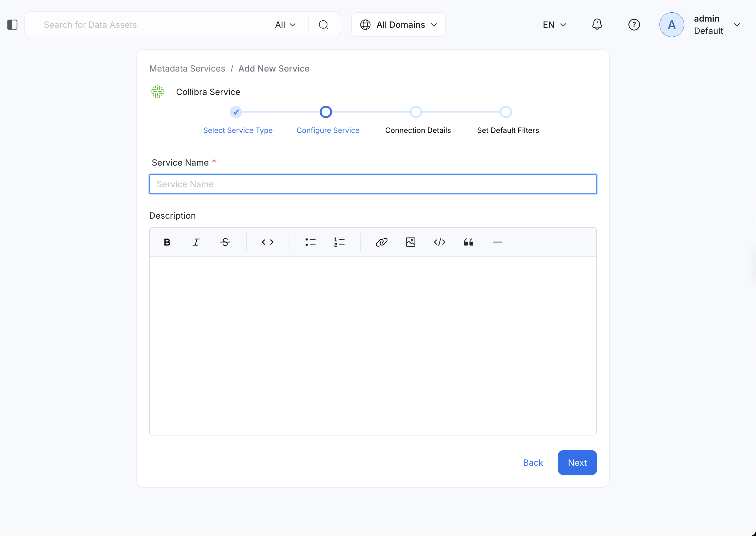Insert a code block
Viewport: 756px width, 536px height.
(x=440, y=242)
